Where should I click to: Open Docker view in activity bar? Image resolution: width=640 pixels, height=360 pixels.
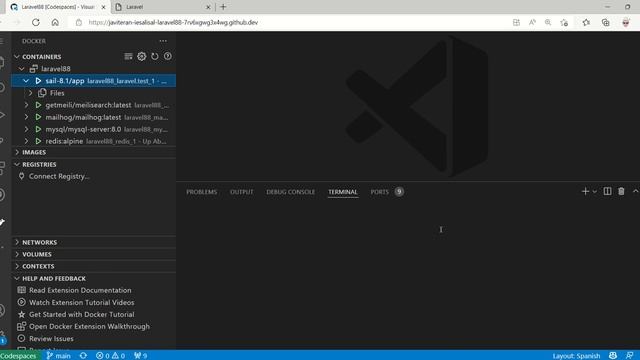(x=2, y=222)
